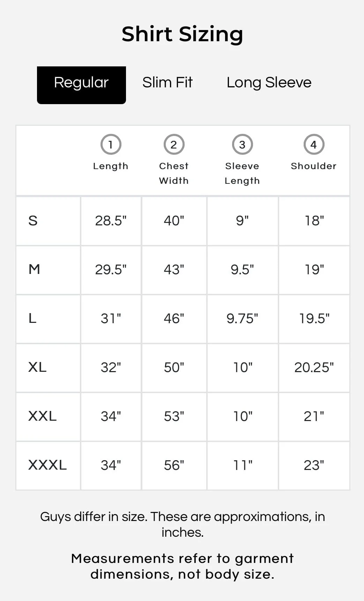
Task: Select the XL length value cell
Action: [x=111, y=368]
